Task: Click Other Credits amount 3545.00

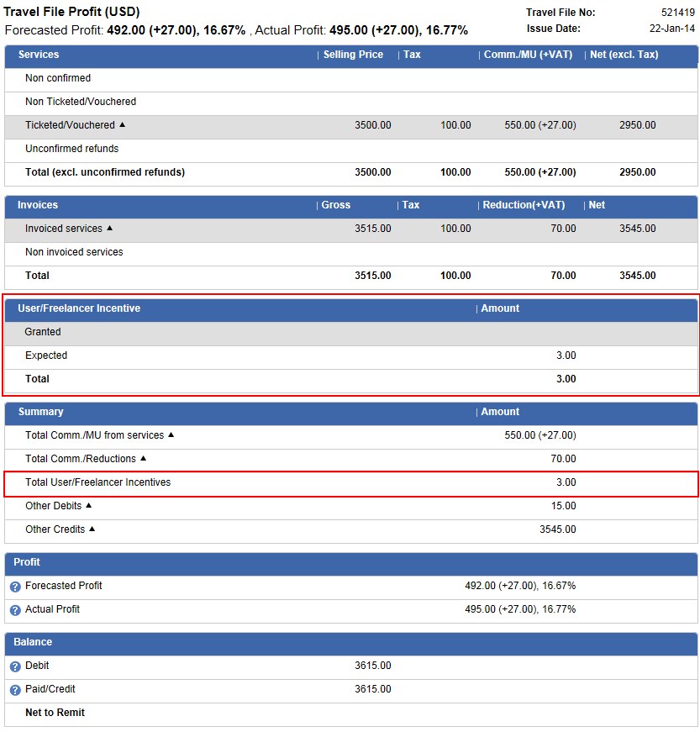Action: (x=558, y=529)
